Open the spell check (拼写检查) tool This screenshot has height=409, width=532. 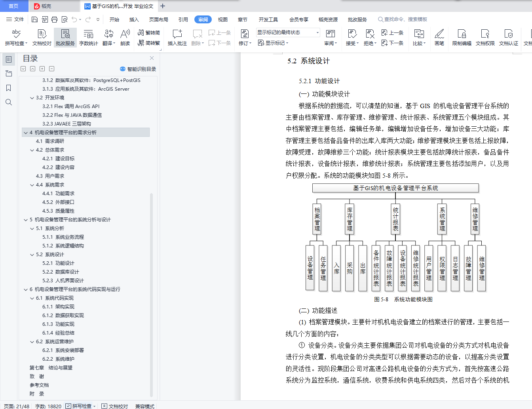(x=16, y=38)
